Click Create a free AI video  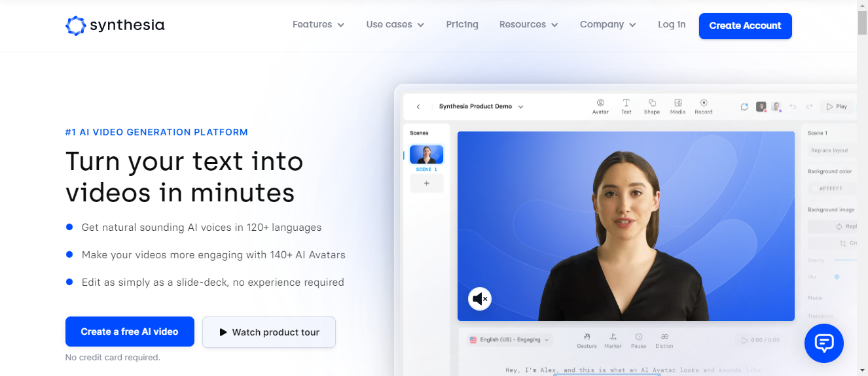pos(130,332)
